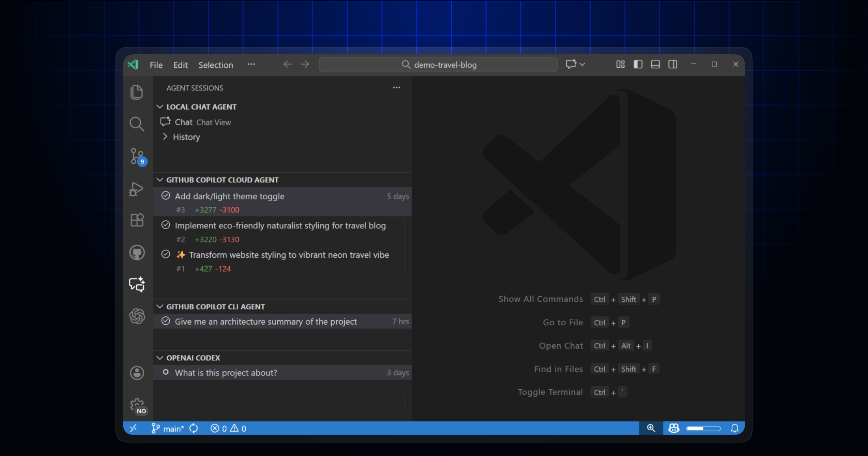Screen dimensions: 868x456
Task: Adjust the slider next to the bell icon
Action: click(703, 428)
